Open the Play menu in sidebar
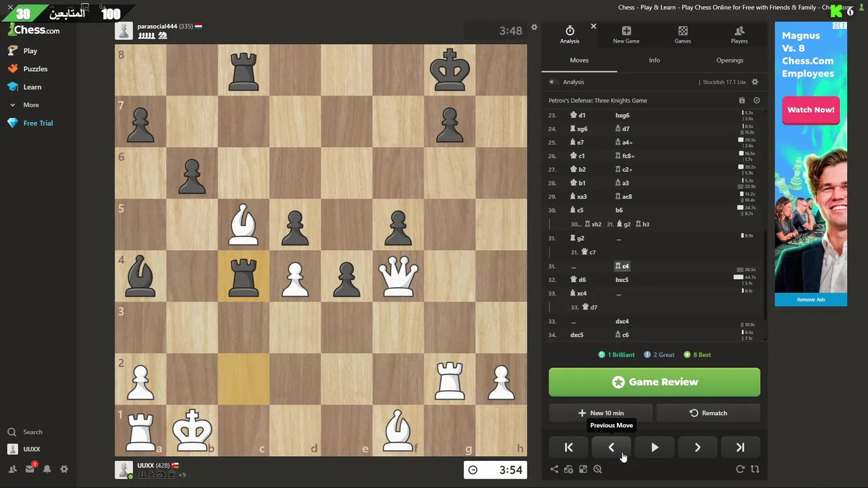The height and width of the screenshot is (488, 868). 22,51
